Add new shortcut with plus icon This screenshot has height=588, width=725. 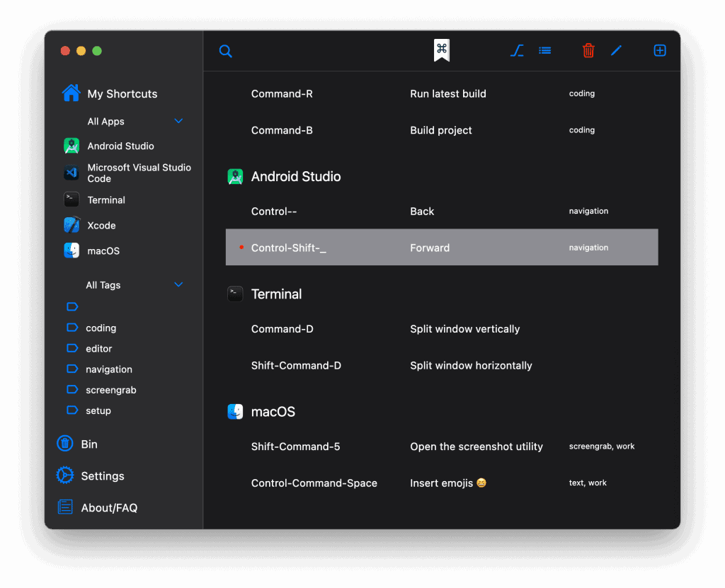660,50
